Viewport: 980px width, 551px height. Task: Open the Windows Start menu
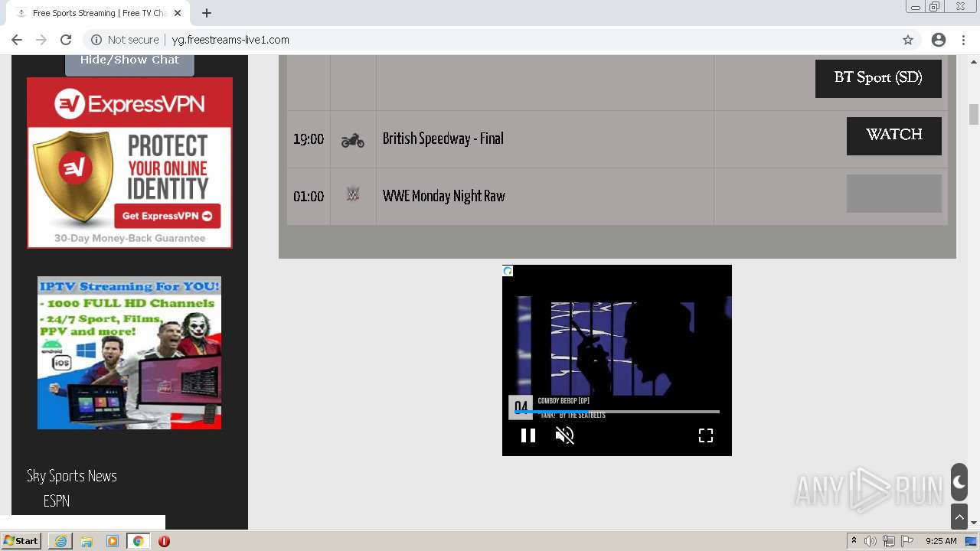pyautogui.click(x=21, y=541)
